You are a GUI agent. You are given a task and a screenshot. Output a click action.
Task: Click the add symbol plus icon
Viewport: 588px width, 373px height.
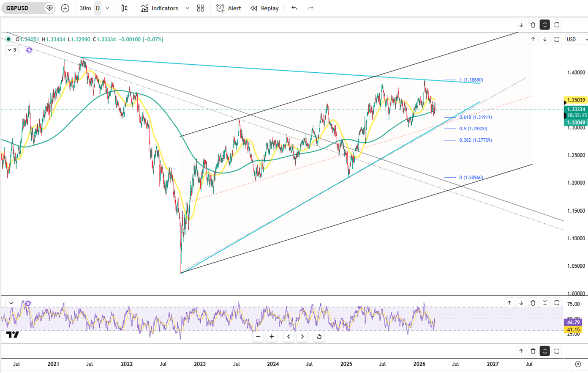pos(65,8)
